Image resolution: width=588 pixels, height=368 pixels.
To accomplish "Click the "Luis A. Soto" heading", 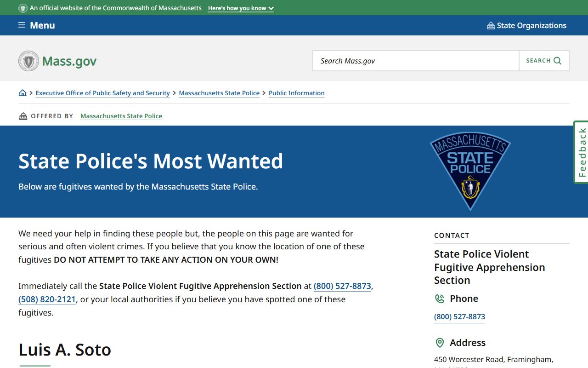I will (65, 350).
